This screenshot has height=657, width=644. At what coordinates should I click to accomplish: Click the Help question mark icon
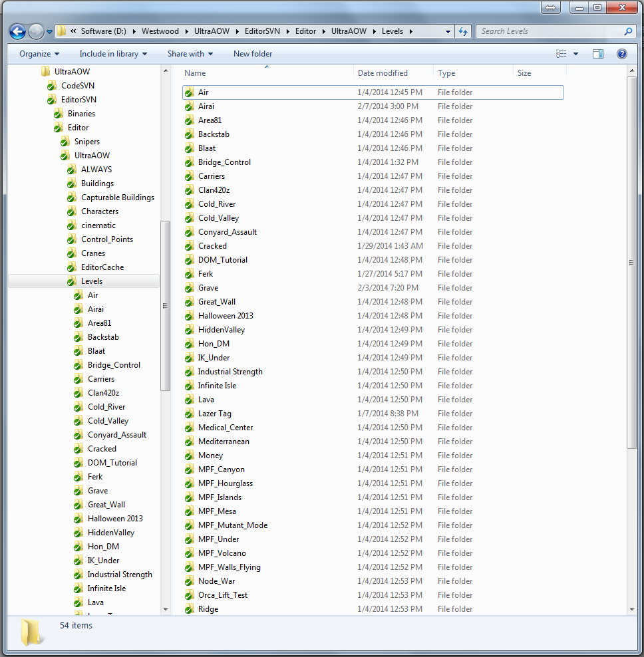point(621,54)
